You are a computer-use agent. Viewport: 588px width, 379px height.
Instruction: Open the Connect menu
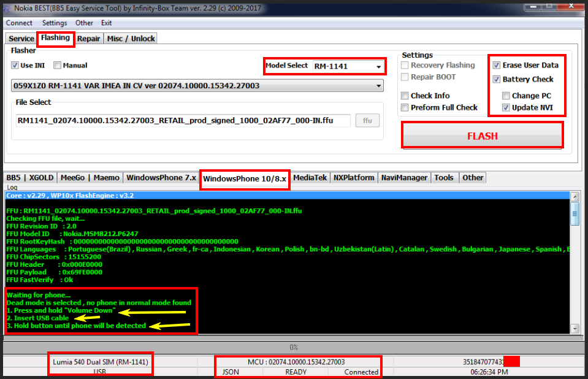click(x=19, y=23)
